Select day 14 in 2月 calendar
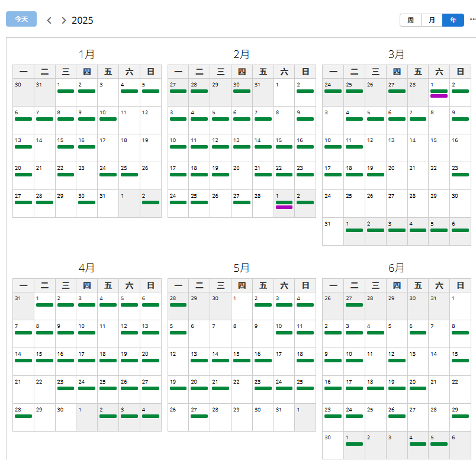 pyautogui.click(x=263, y=147)
